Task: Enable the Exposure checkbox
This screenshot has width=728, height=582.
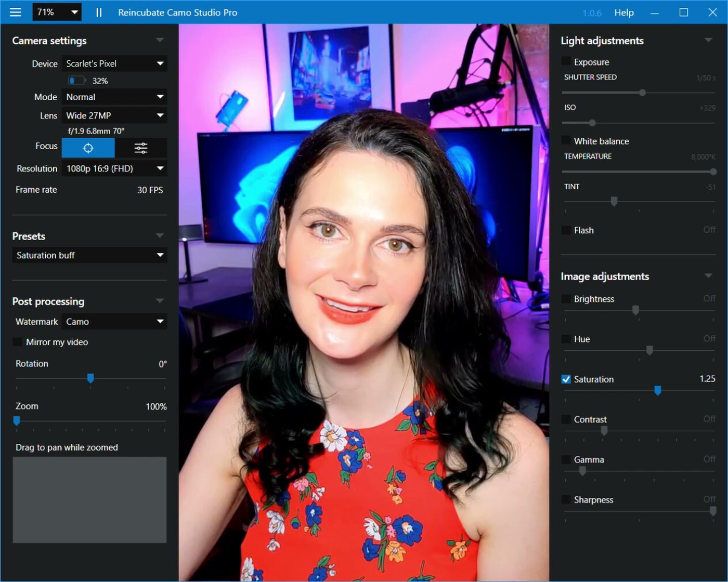Action: [566, 62]
